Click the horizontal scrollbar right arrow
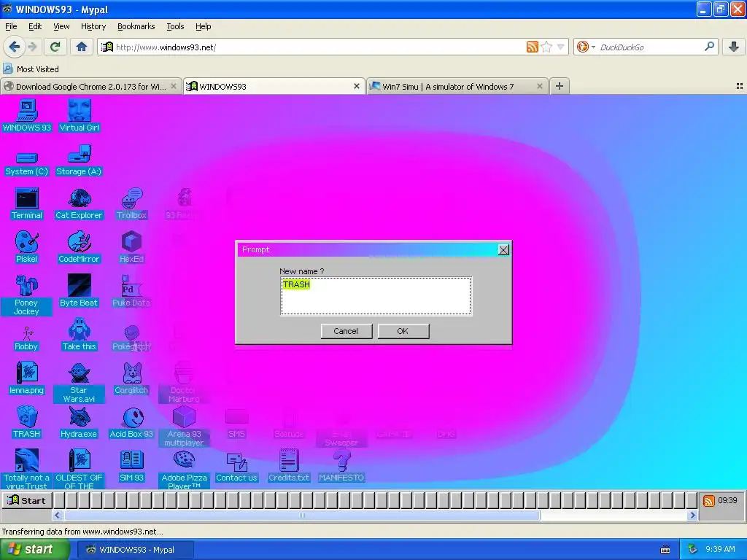This screenshot has height=560, width=747. [692, 516]
